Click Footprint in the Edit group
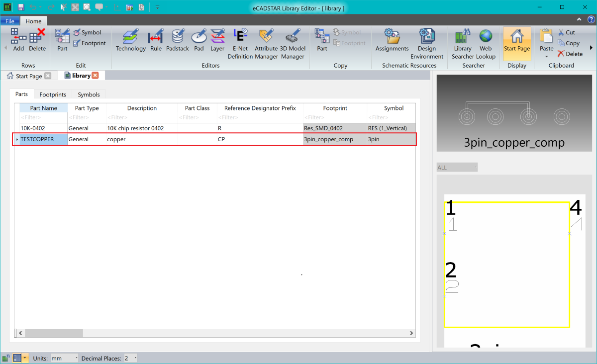597x364 pixels. pos(90,43)
